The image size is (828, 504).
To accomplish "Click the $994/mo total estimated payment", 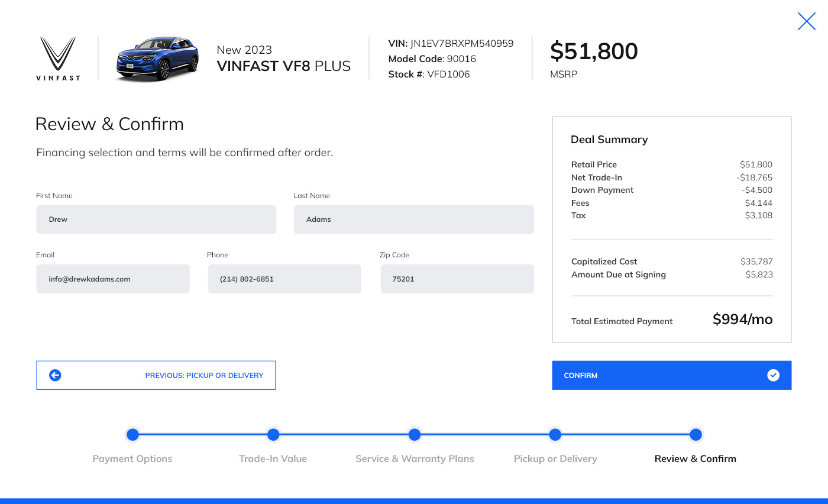I will pyautogui.click(x=743, y=319).
